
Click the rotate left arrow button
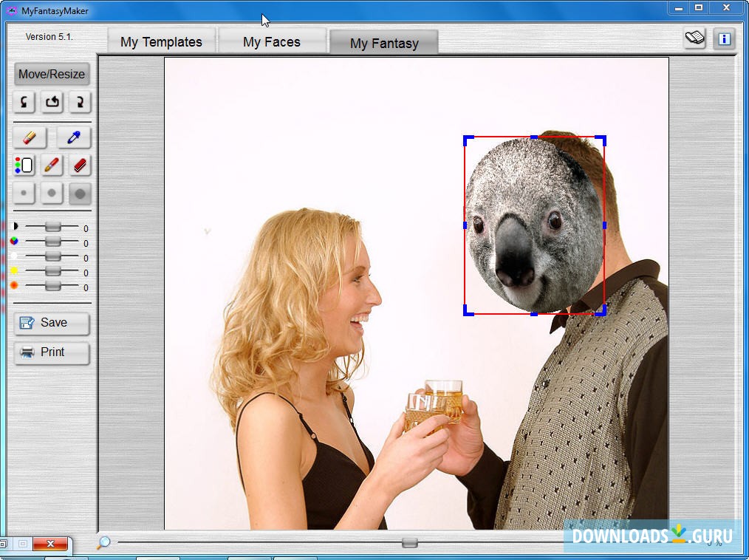click(24, 102)
